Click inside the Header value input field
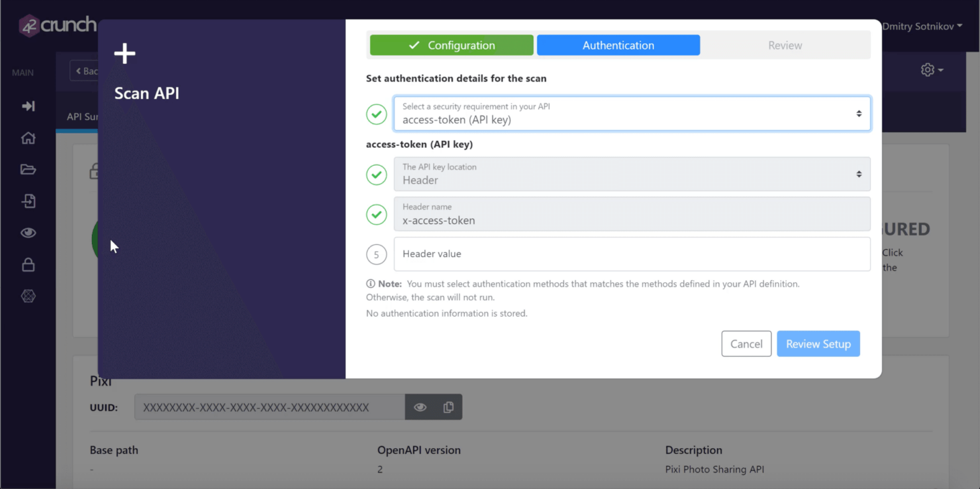This screenshot has width=980, height=489. [632, 254]
